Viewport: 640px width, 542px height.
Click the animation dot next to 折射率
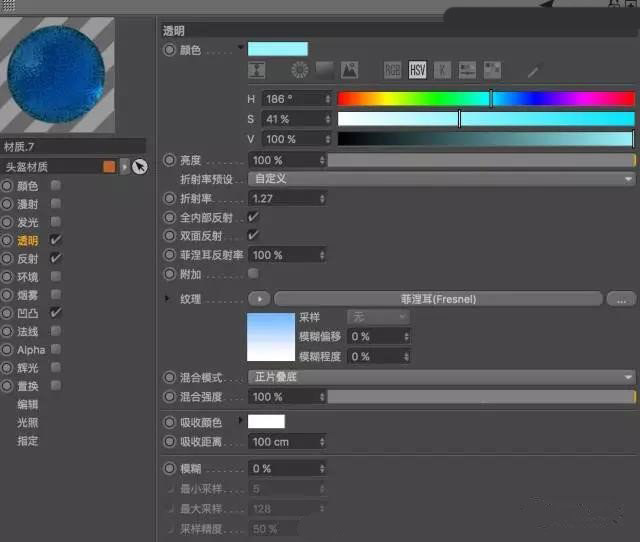tap(169, 199)
